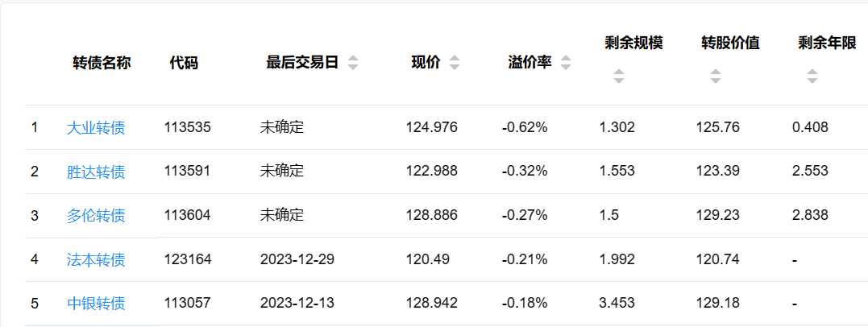Click the 中银转债 link
Image resolution: width=868 pixels, height=327 pixels.
(x=96, y=304)
